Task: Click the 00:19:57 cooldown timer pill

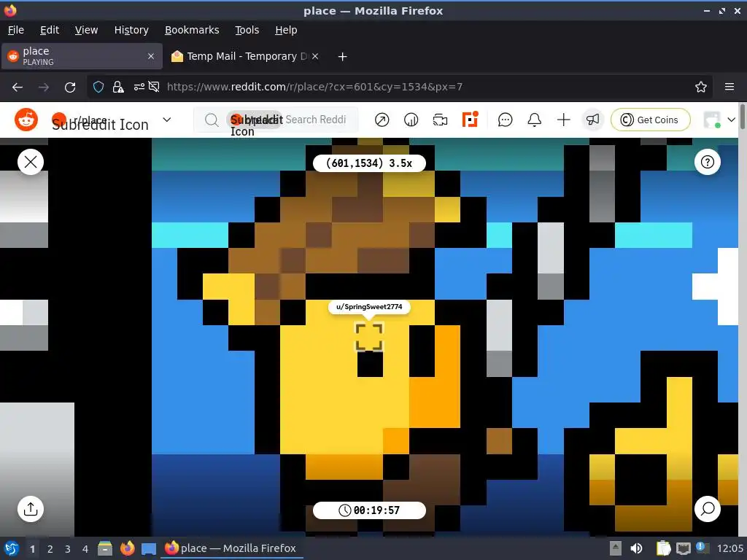Action: [369, 510]
